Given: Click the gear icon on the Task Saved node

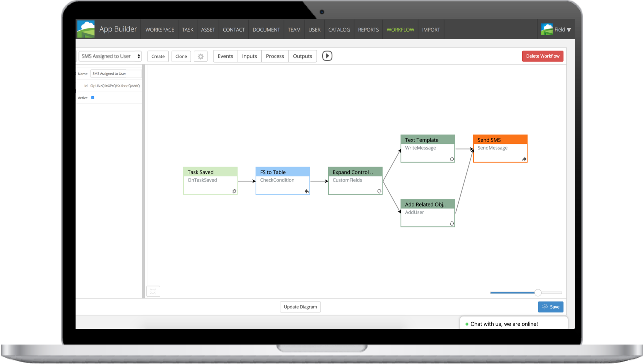Looking at the screenshot, I should click(x=234, y=191).
